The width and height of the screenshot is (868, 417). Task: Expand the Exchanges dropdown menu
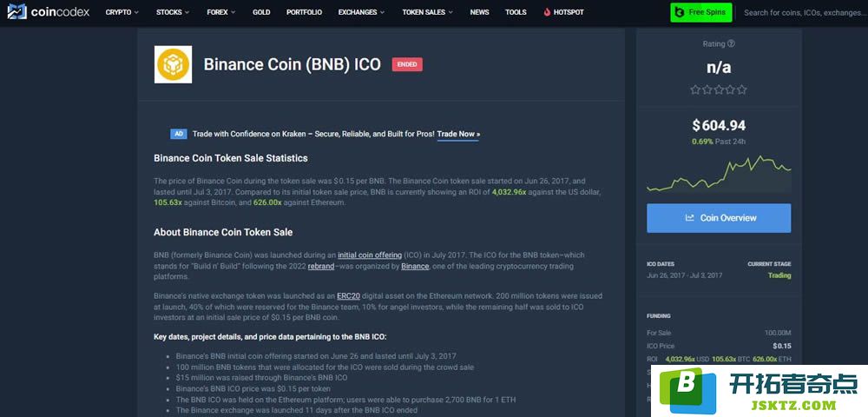tap(362, 12)
